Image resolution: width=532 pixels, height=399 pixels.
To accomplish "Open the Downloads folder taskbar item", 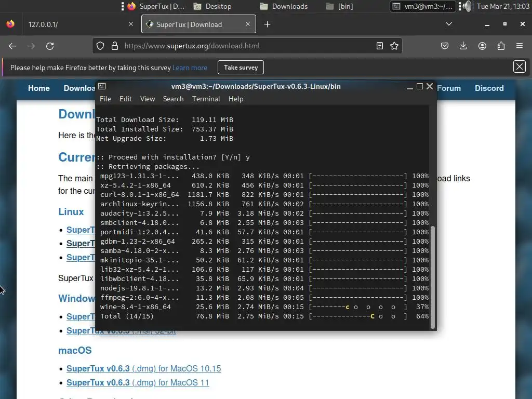I will click(284, 6).
